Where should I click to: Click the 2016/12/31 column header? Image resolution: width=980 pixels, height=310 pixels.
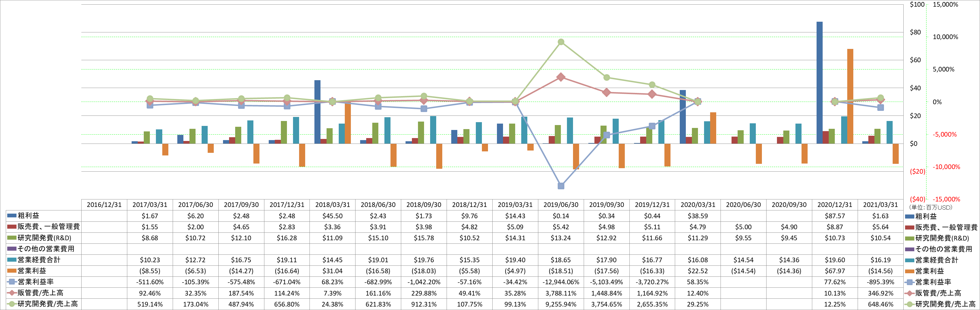tap(104, 205)
